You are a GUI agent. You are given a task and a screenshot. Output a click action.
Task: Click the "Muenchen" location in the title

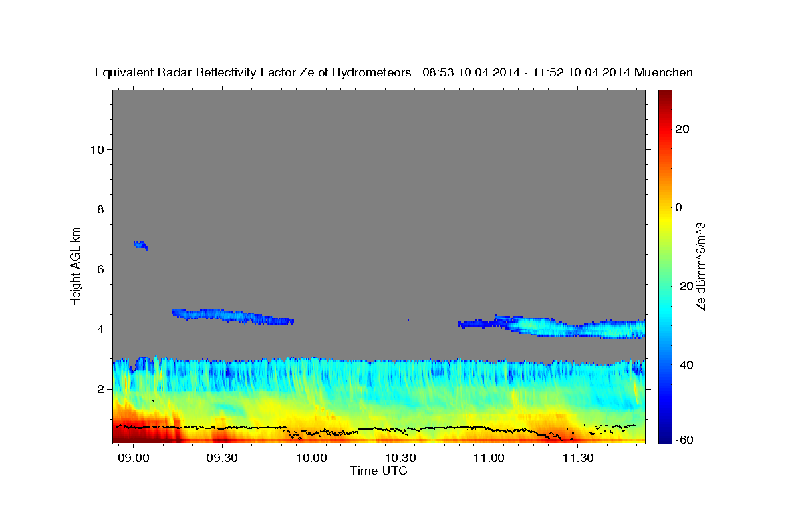click(x=664, y=72)
